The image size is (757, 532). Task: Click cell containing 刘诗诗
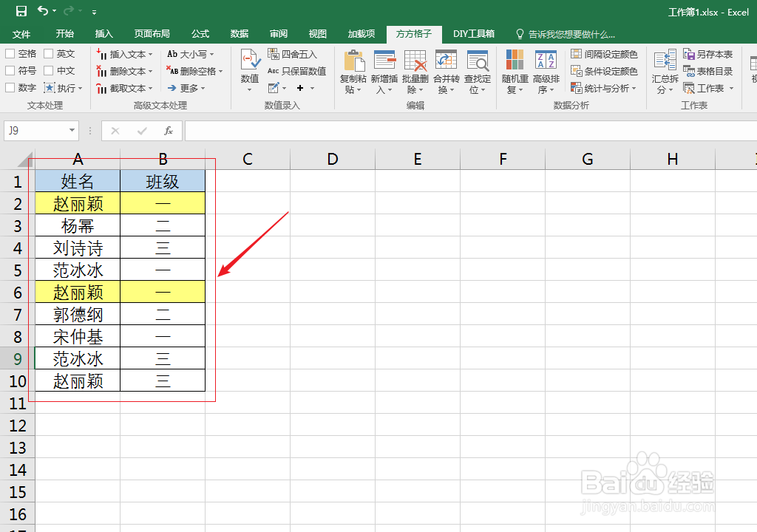click(78, 248)
